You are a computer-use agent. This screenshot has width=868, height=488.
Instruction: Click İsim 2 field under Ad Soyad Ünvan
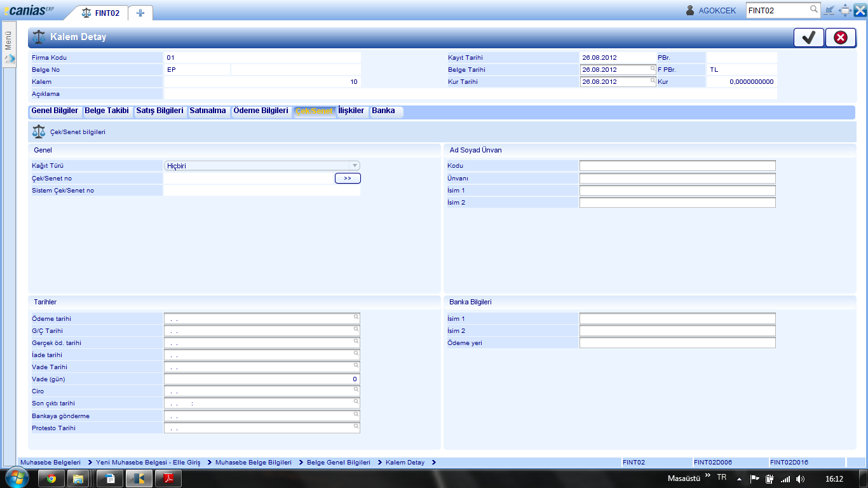coord(677,202)
